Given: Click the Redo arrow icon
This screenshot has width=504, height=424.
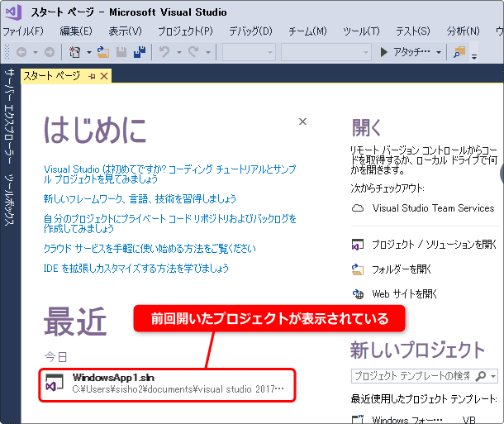Looking at the screenshot, I should tap(193, 52).
